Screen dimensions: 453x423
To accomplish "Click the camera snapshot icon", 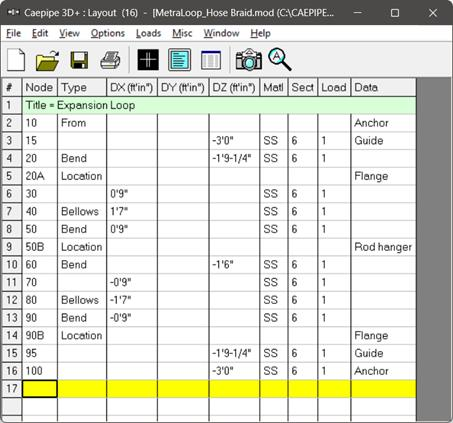I will click(249, 60).
